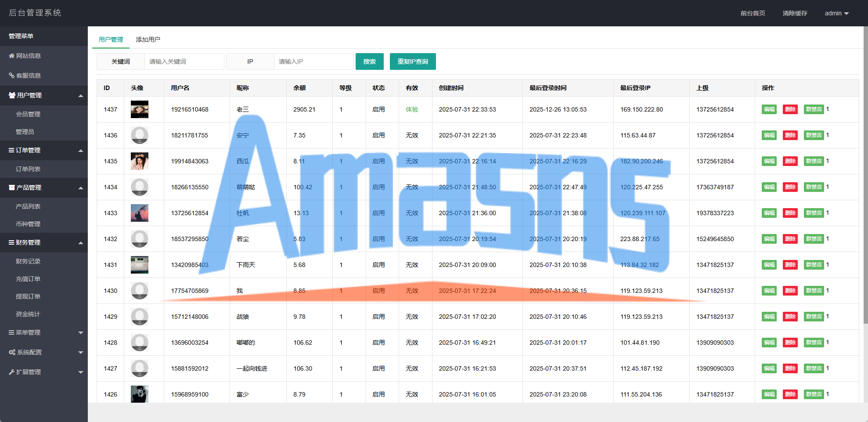
Task: Switch to the 添加用户 tab
Action: (148, 40)
